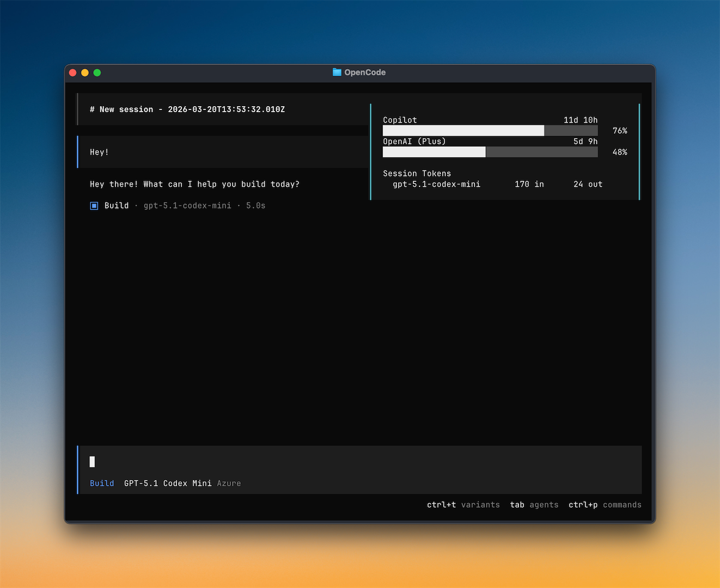
Task: Click the blinking cursor block in the input area
Action: (92, 461)
